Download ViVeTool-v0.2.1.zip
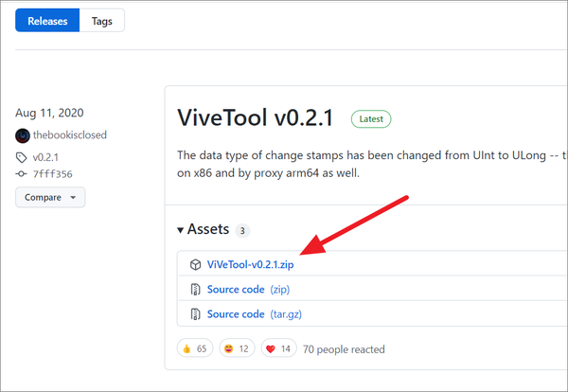The width and height of the screenshot is (568, 392). click(250, 265)
